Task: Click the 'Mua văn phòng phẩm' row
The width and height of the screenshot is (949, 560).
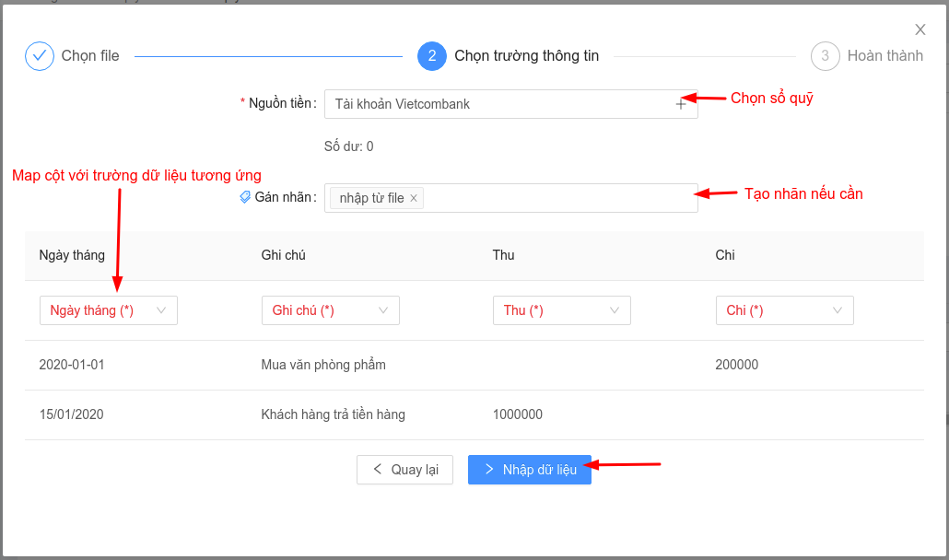Action: (323, 365)
